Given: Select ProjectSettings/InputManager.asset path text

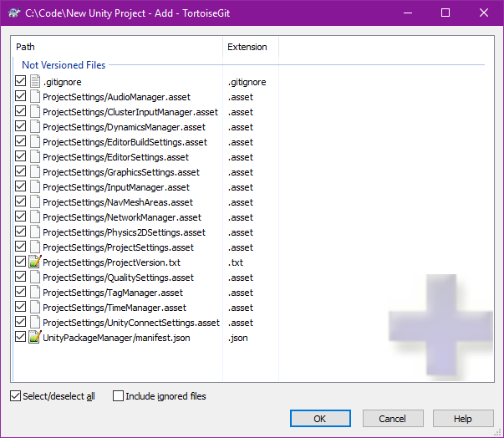Looking at the screenshot, I should [x=116, y=187].
